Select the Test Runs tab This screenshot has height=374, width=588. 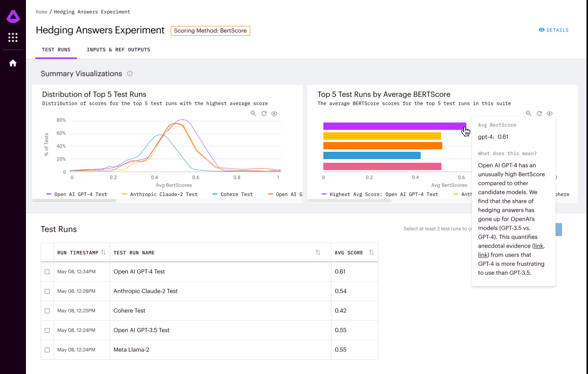pos(56,50)
